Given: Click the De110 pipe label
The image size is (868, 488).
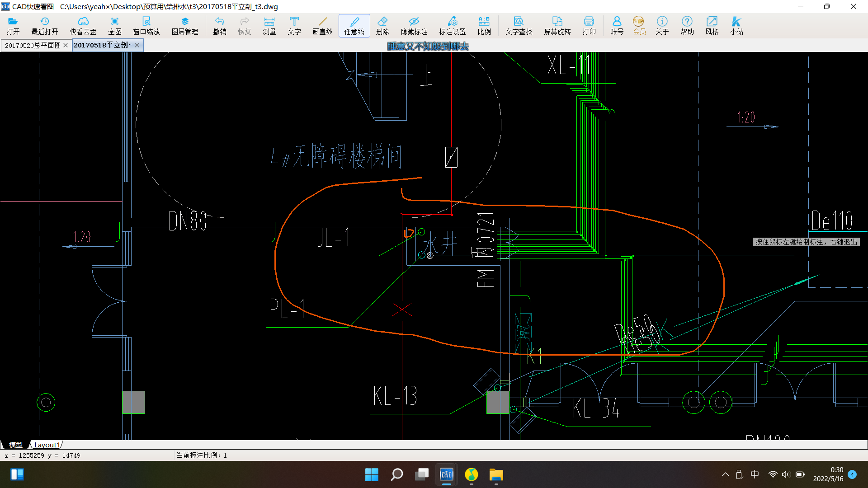Looking at the screenshot, I should tap(832, 221).
